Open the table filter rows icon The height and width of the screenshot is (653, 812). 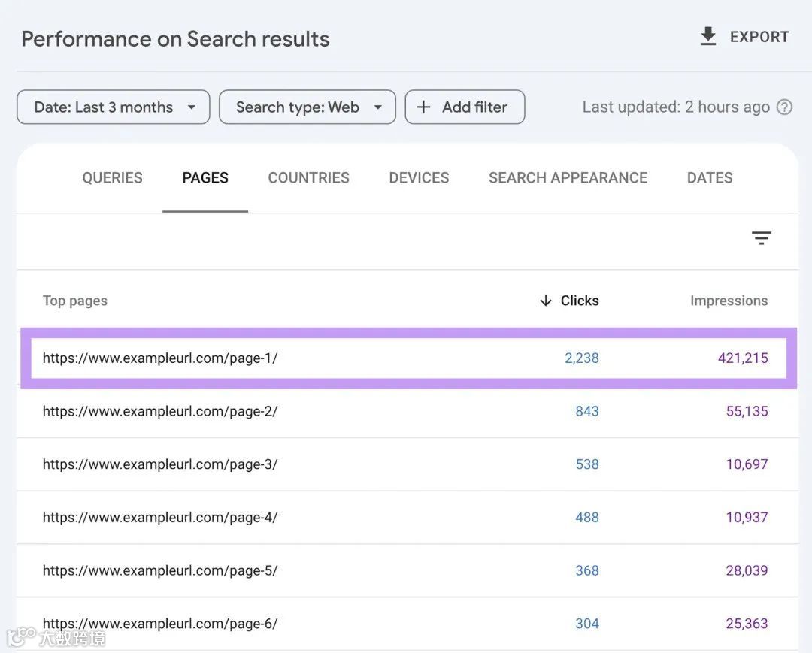[762, 238]
